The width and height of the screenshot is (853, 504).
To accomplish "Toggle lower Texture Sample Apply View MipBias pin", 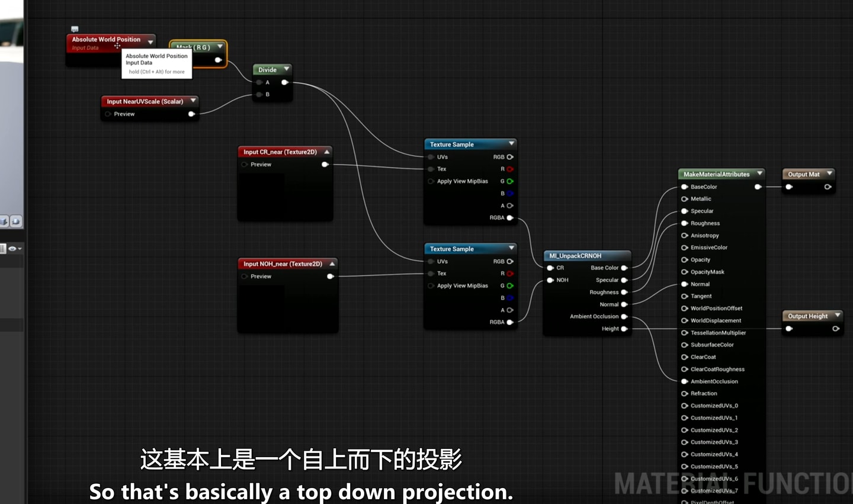I will [431, 285].
